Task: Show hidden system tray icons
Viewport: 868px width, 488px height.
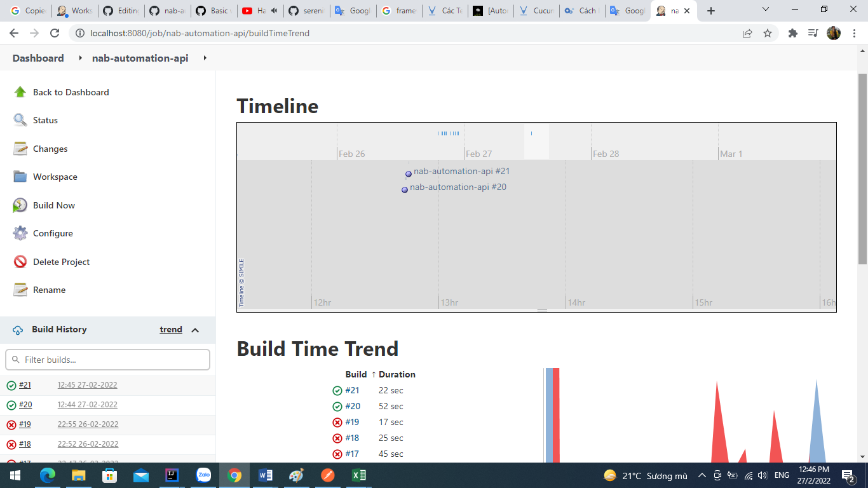Action: point(702,475)
